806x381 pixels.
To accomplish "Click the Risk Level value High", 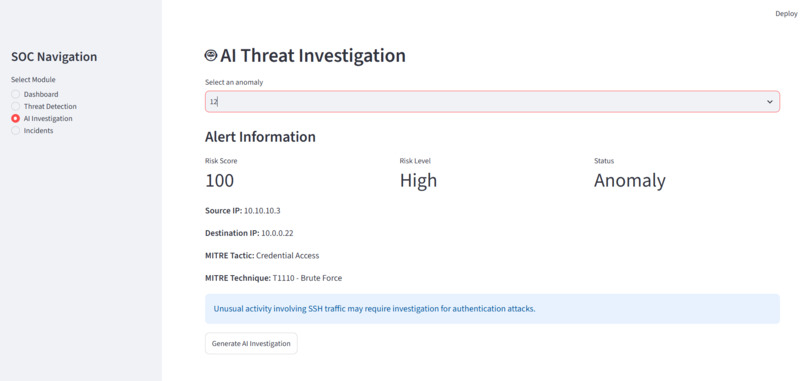I will [418, 180].
